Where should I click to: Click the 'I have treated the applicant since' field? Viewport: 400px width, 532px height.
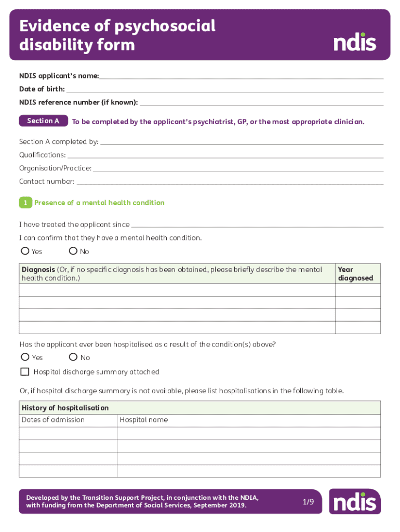tap(257, 224)
